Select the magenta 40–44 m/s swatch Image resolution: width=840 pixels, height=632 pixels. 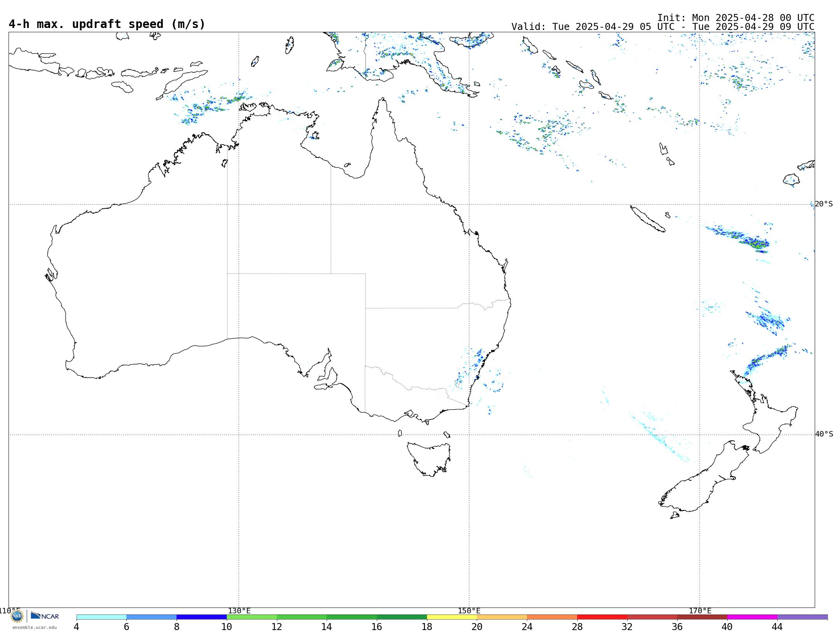pos(752,617)
